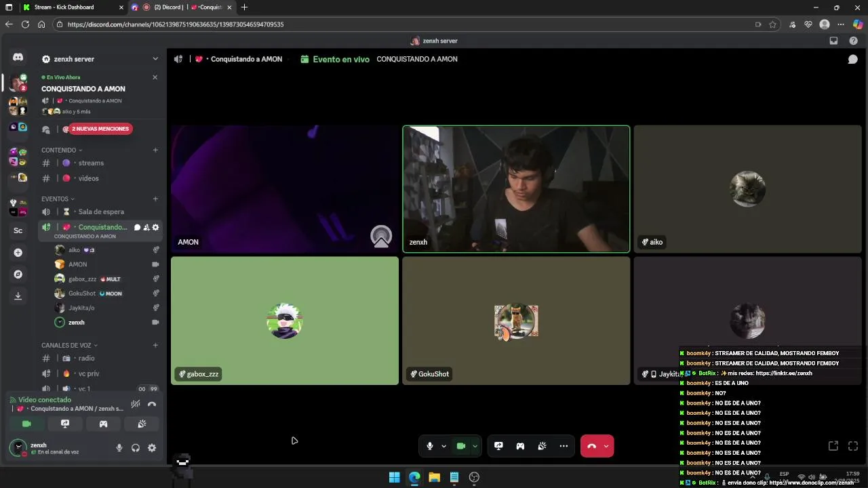This screenshot has height=488, width=868.
Task: Open Discord direct messages home icon
Action: coord(18,58)
